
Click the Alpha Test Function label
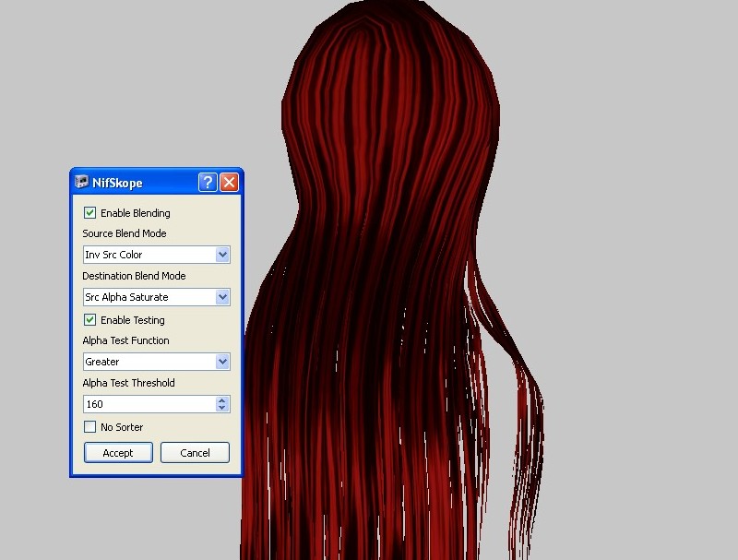(x=125, y=340)
